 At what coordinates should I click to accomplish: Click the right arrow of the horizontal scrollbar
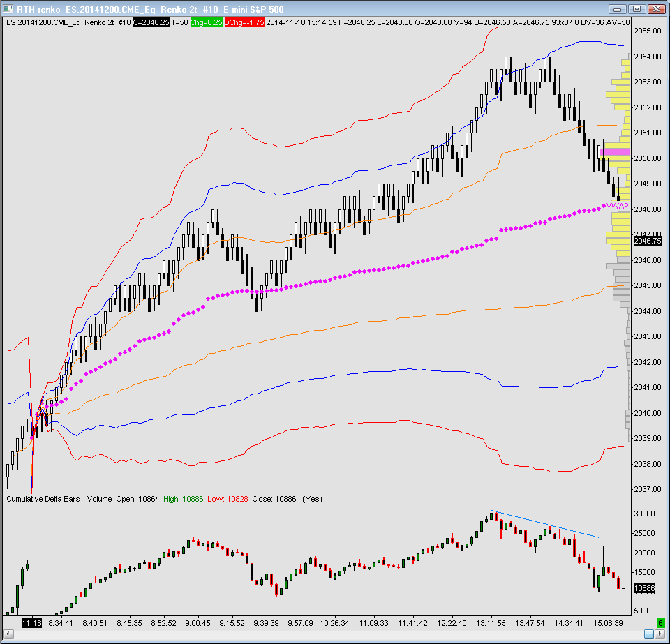click(660, 634)
